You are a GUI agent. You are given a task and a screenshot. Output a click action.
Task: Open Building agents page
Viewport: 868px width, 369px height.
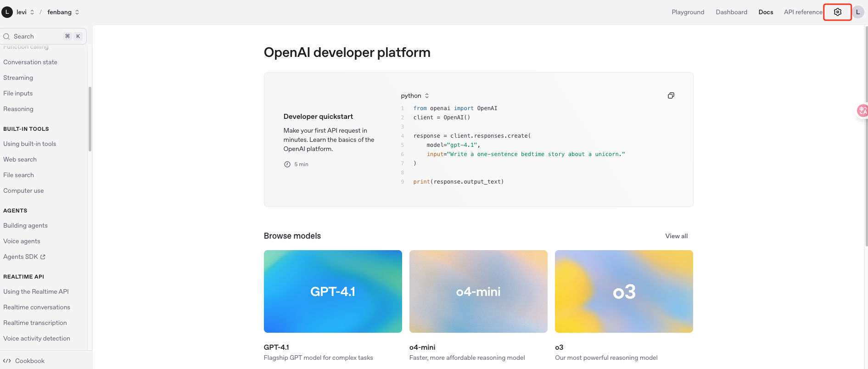tap(25, 225)
